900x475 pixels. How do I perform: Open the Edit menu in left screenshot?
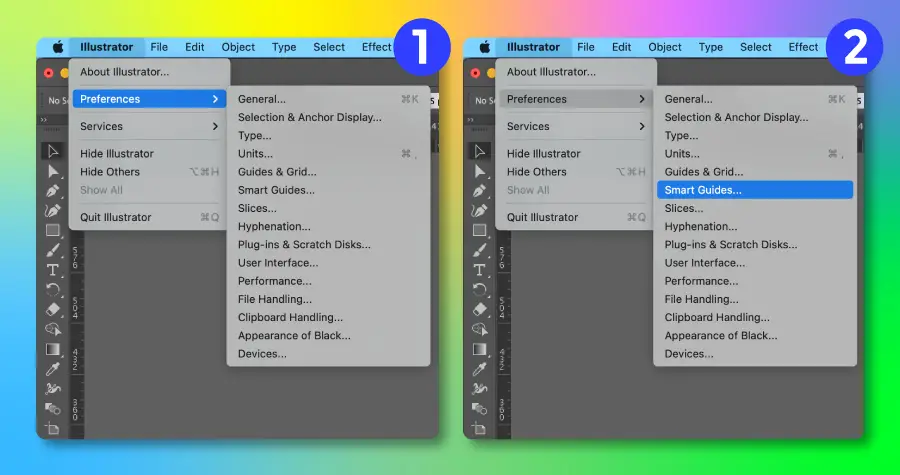[195, 47]
